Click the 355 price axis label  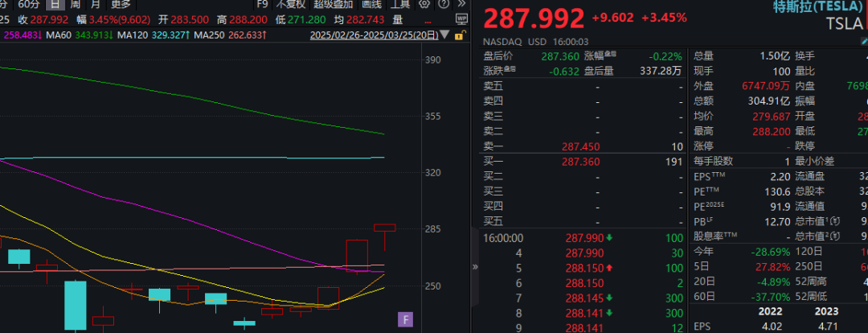click(x=432, y=117)
